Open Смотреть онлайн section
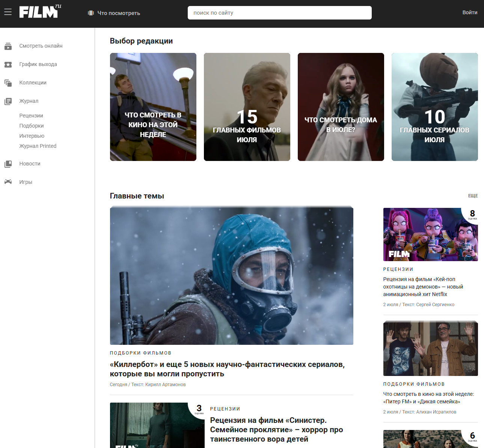 point(41,46)
